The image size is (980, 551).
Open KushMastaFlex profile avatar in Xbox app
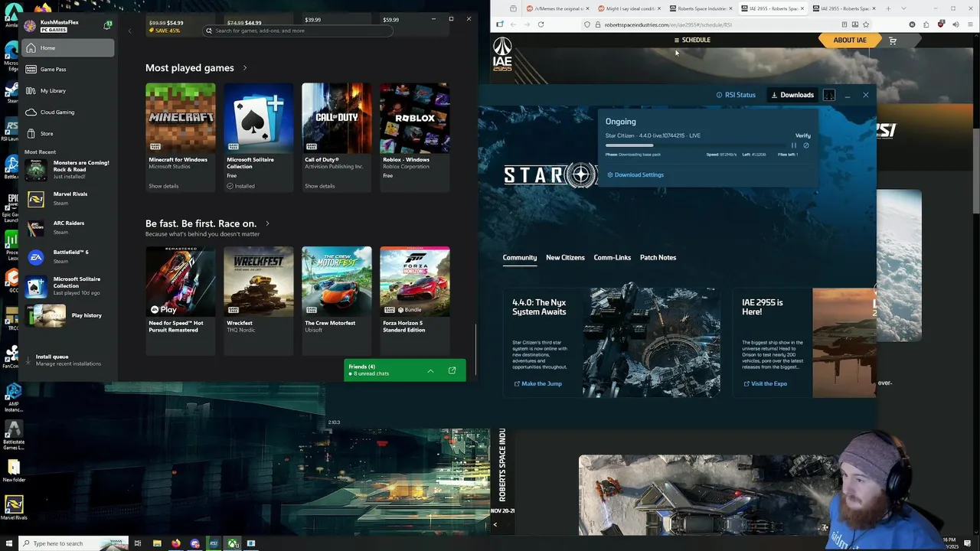pyautogui.click(x=30, y=26)
